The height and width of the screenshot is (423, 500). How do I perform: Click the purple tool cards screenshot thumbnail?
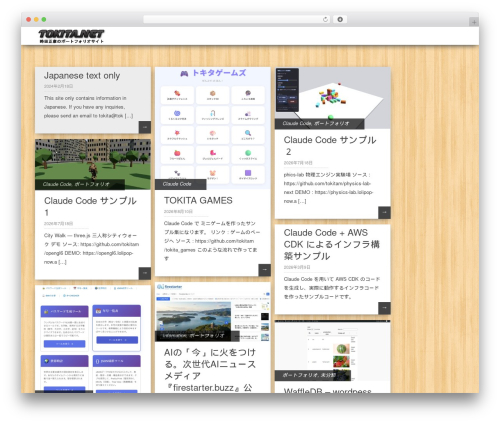[x=93, y=339]
